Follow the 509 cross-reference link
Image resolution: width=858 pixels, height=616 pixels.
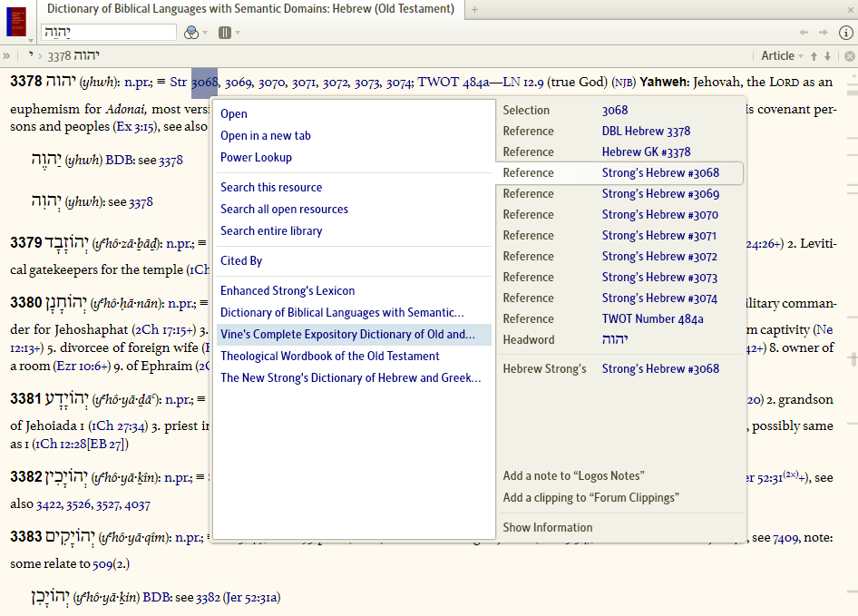[x=102, y=564]
